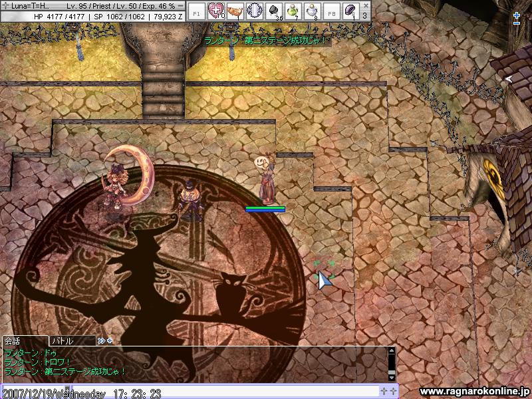532x399 pixels.
Task: Select the empty F1 hotbar slot
Action: point(196,13)
